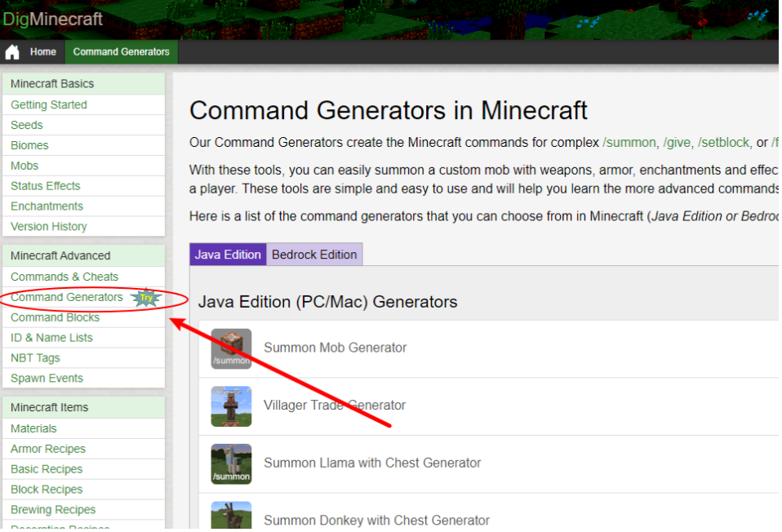Open Command Generators sidebar link
The image size is (782, 532).
tap(67, 297)
